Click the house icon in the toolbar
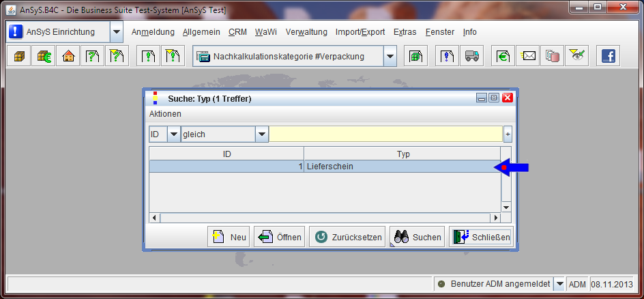644x299 pixels. point(68,57)
